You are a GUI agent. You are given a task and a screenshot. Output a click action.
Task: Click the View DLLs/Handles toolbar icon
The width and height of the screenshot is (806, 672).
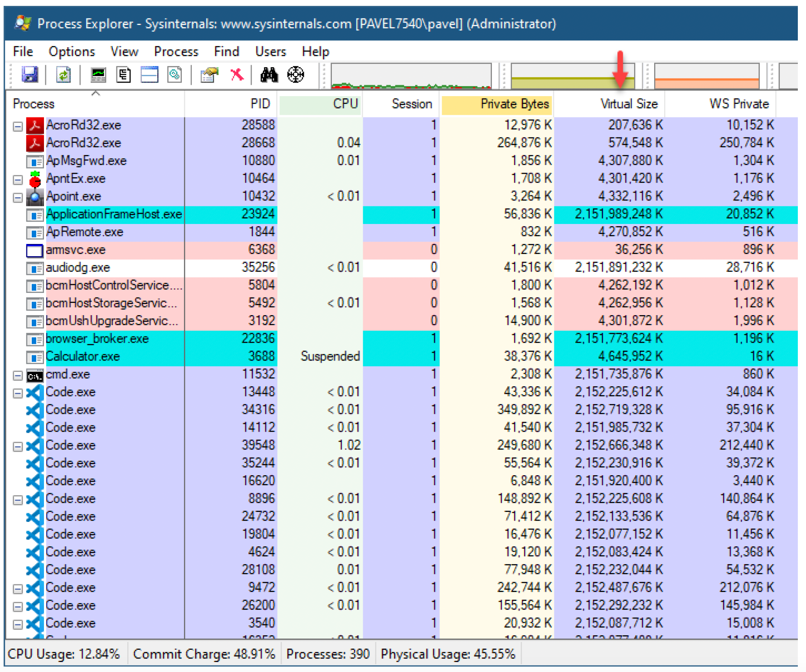tap(175, 75)
